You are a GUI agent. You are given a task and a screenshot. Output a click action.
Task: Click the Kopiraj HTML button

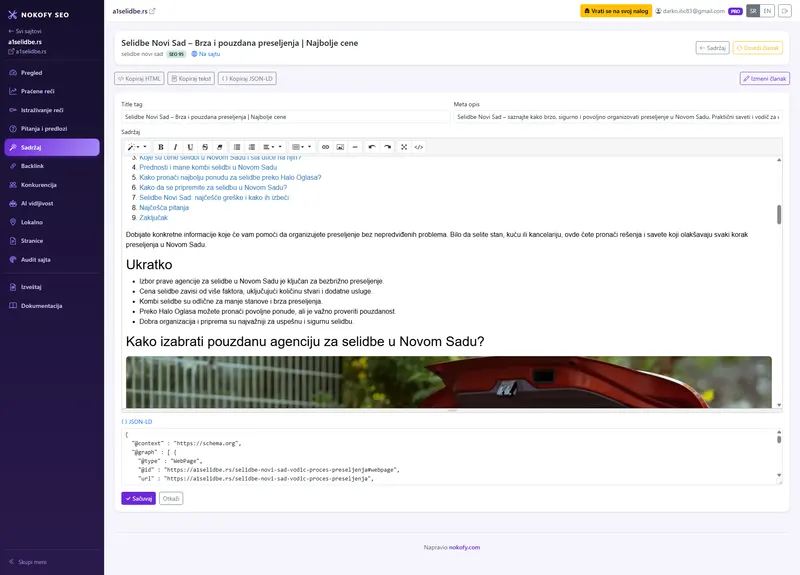click(139, 79)
